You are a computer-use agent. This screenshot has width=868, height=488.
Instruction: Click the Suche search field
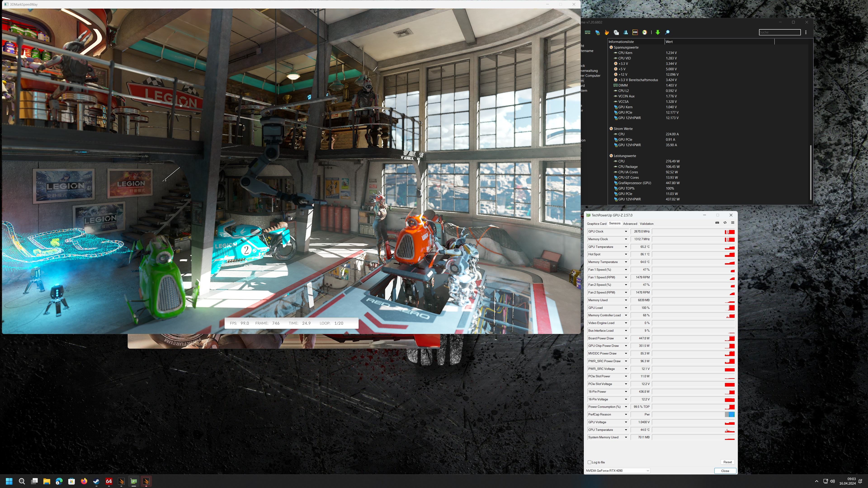coord(779,32)
